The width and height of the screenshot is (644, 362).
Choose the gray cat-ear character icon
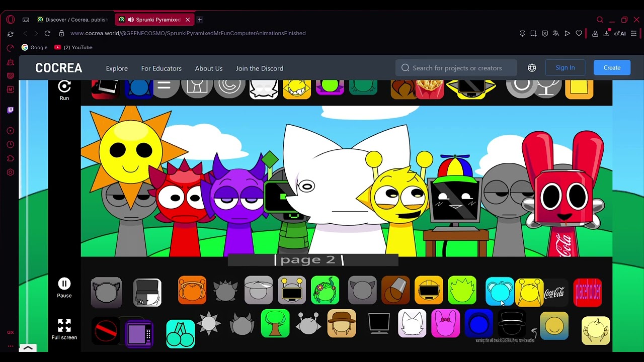click(x=362, y=290)
